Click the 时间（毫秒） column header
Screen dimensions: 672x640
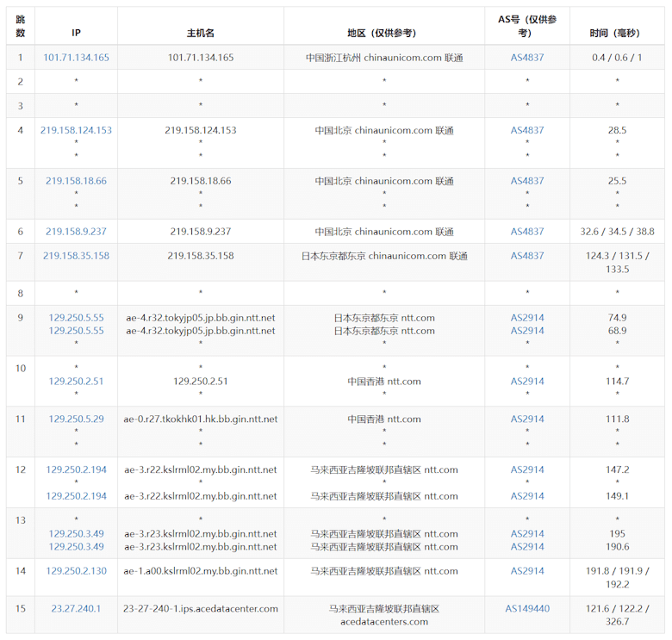617,33
